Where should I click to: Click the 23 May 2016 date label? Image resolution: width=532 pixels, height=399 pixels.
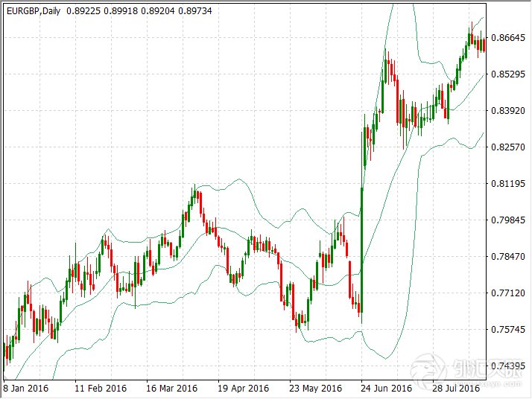tap(314, 389)
